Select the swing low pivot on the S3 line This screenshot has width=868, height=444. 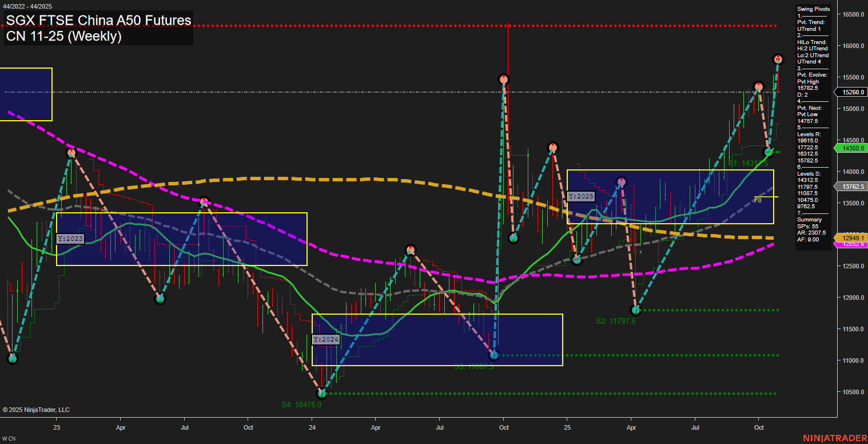point(495,355)
